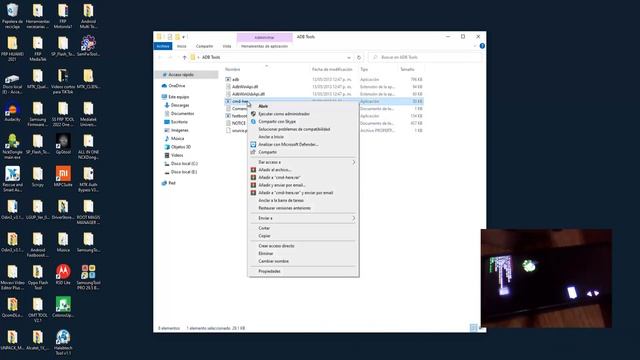Screen dimensions: 640x360
Task: Select the MTK Auth Bypass desktop folder
Action: 88,179
